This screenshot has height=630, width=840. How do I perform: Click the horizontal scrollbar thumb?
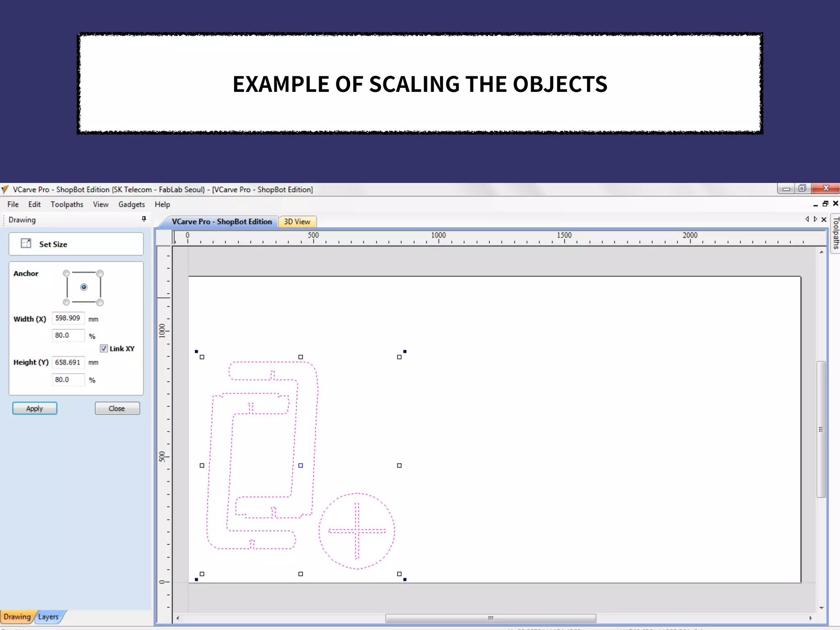coord(491,618)
